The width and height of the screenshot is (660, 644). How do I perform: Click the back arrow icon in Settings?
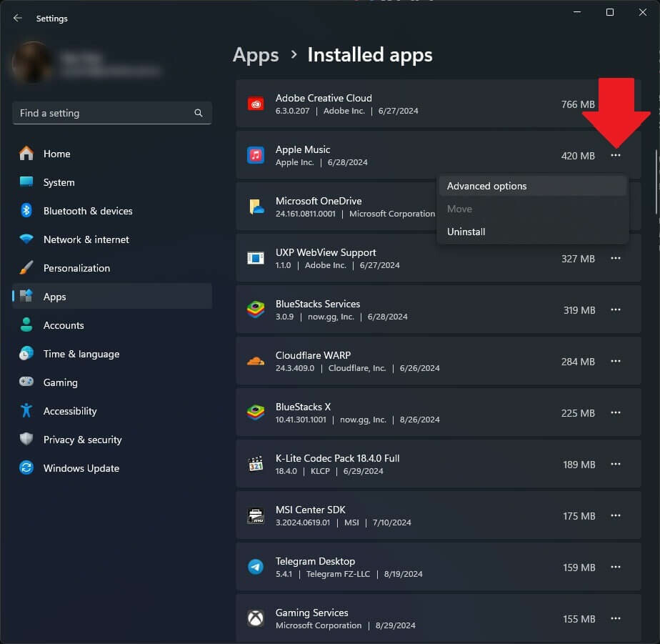17,18
